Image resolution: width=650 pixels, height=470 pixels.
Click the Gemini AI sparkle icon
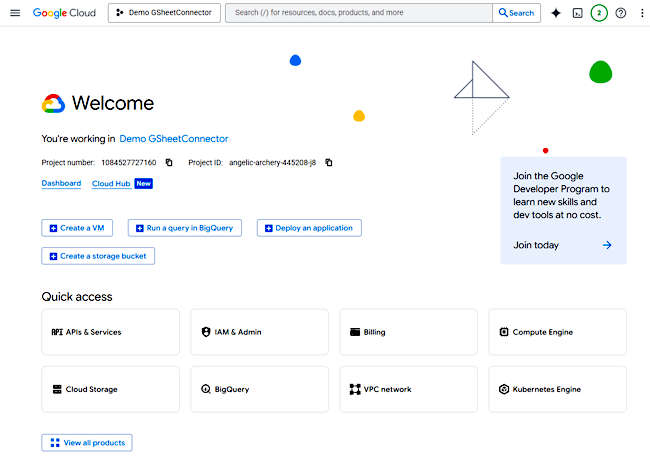tap(556, 13)
